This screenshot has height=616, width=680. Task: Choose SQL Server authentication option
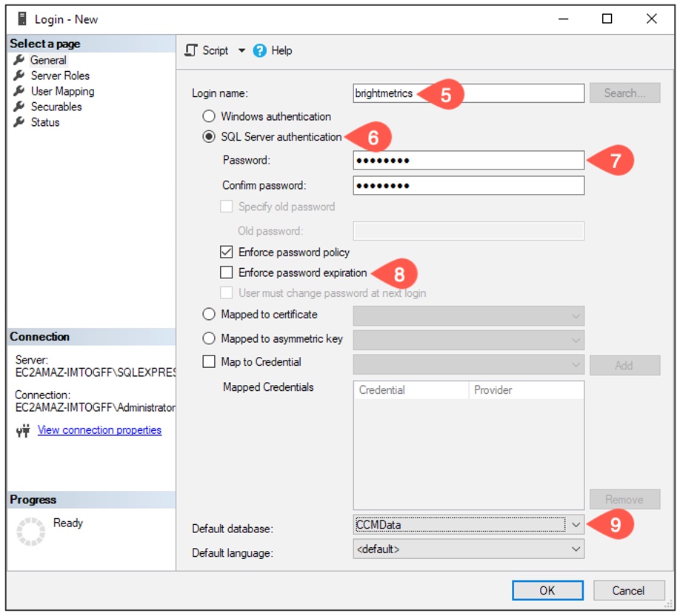click(209, 137)
